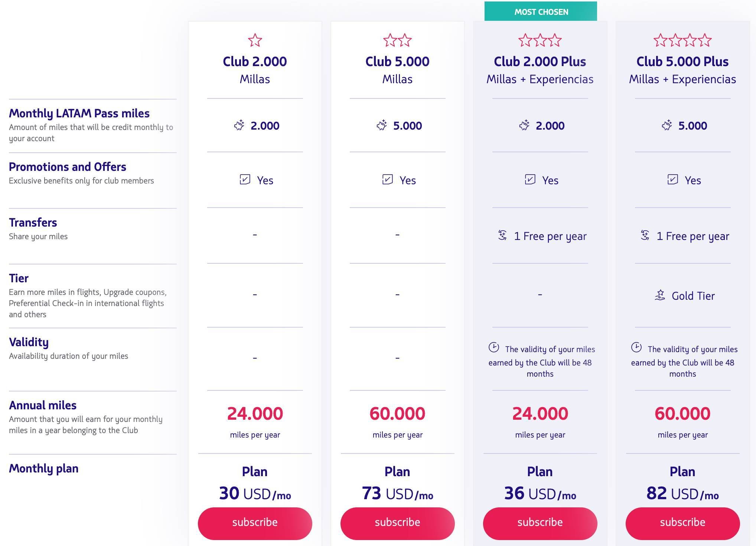Click the transfer icon in Club 5.000 Plus
Screen dimensions: 756x546
pos(645,235)
